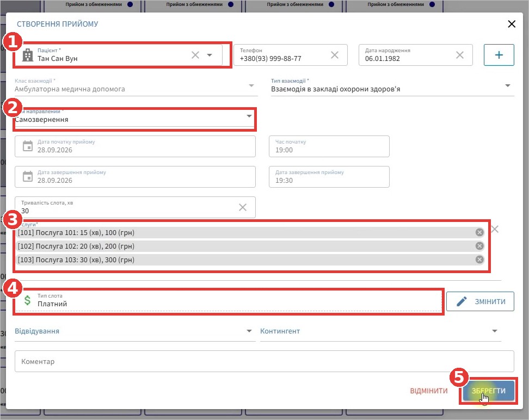Click the Тривалість слота value 30
Screen dimensions: 529x420
[x=25, y=211]
